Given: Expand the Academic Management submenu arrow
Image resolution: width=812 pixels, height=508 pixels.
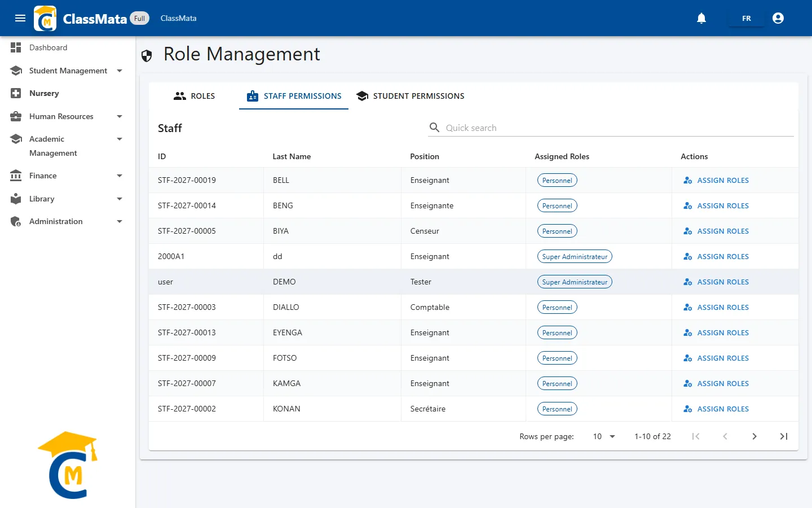Looking at the screenshot, I should (x=120, y=139).
